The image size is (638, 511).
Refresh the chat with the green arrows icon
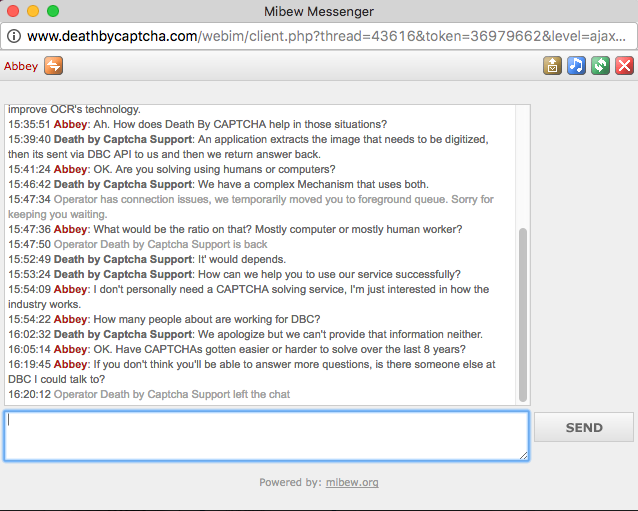tap(600, 66)
